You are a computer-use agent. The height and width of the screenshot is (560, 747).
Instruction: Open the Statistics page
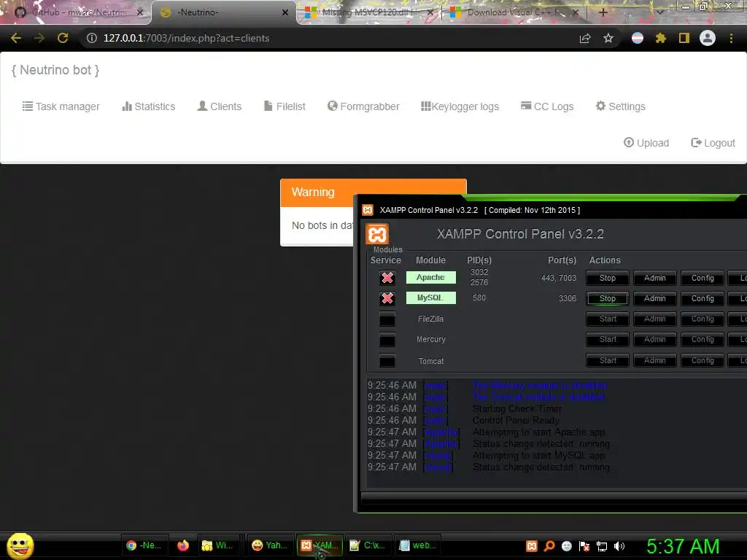149,106
